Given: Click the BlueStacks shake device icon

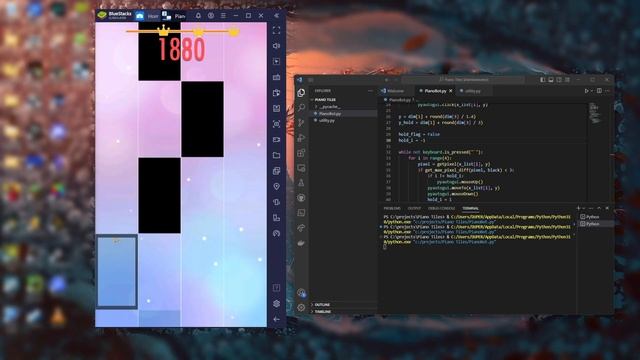Looking at the screenshot, I should pos(276,202).
